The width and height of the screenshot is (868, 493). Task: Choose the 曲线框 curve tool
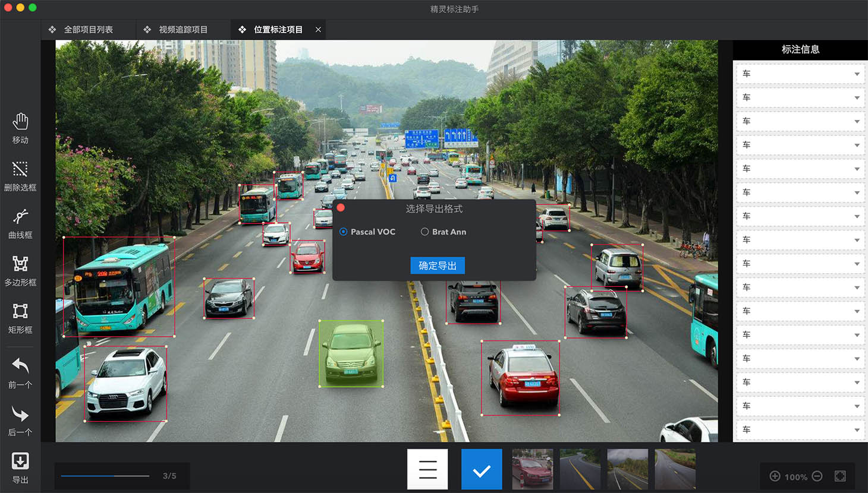click(20, 223)
